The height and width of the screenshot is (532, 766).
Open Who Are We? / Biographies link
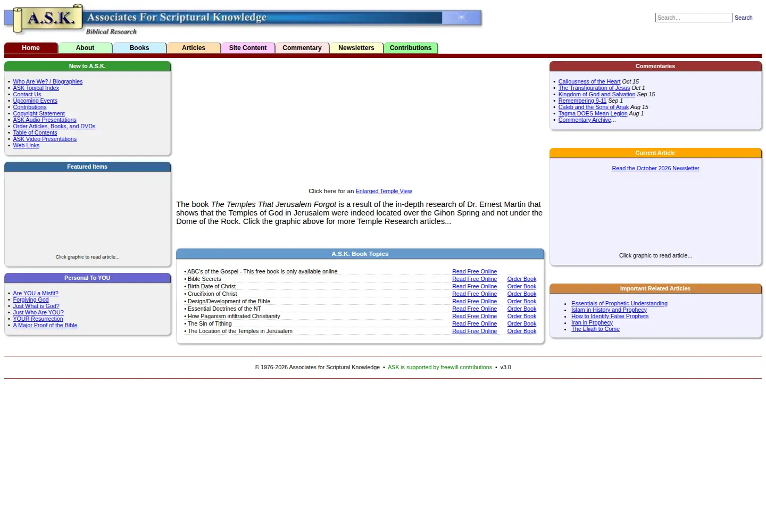tap(48, 82)
